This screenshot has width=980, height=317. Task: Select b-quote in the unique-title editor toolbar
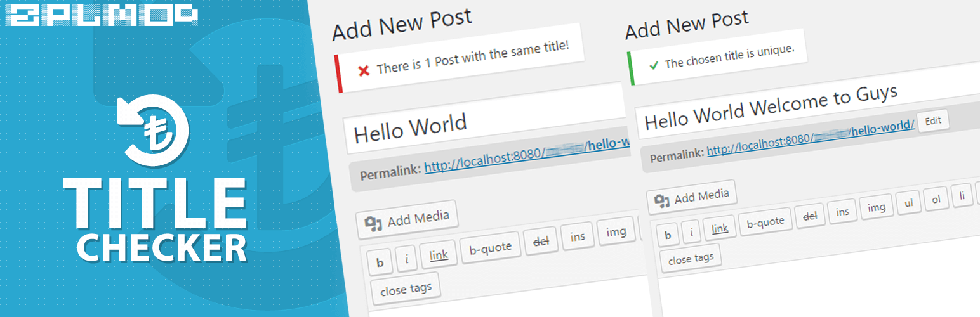pyautogui.click(x=765, y=222)
